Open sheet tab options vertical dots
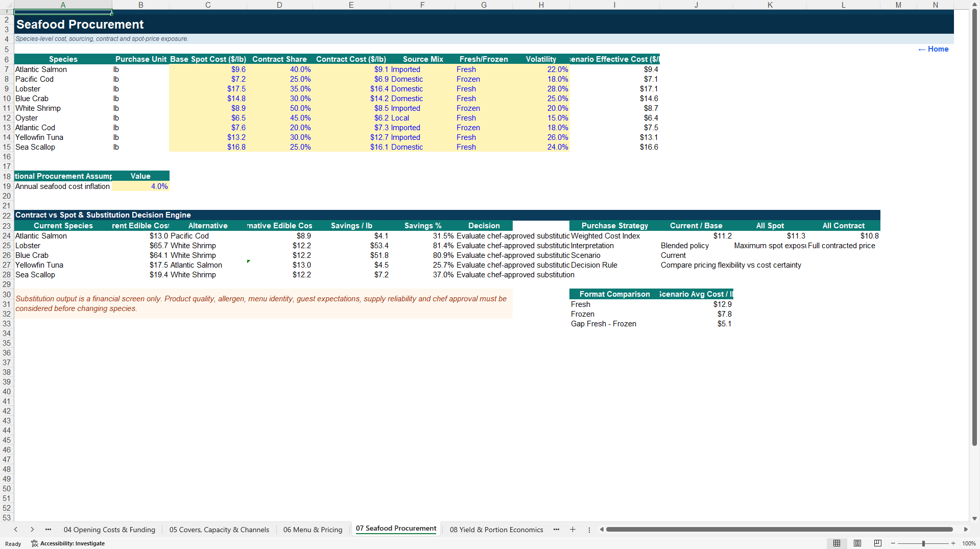The image size is (980, 549). coord(589,530)
